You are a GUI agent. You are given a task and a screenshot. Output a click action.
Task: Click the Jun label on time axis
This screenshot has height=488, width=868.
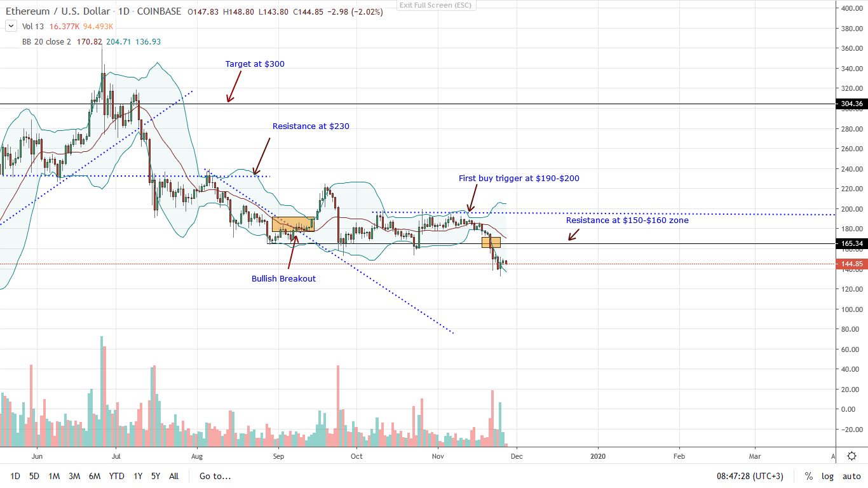pos(37,456)
